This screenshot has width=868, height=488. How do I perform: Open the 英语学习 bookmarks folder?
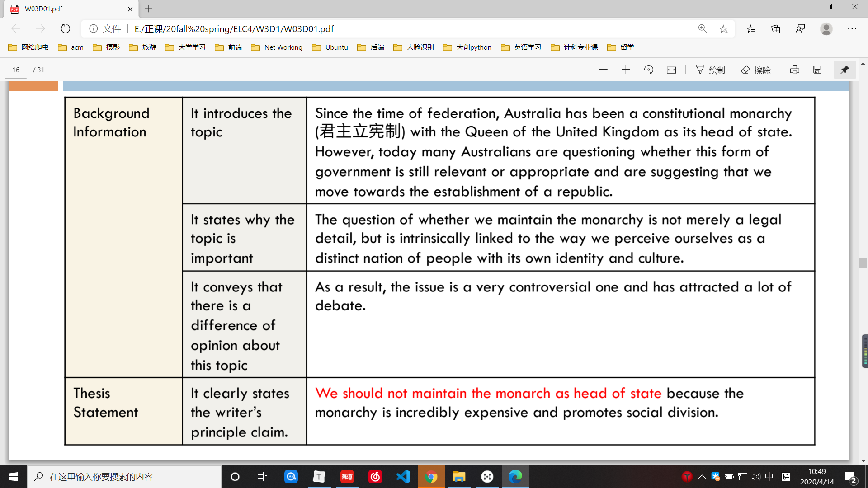(521, 47)
